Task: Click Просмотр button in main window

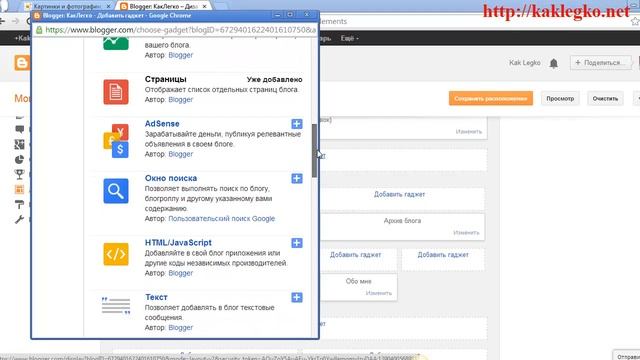Action: coord(560,98)
